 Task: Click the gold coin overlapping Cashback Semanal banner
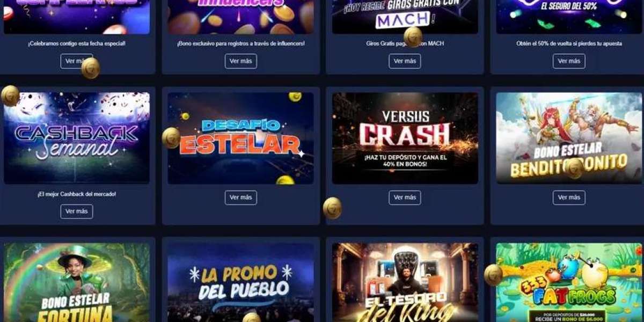[x=10, y=96]
